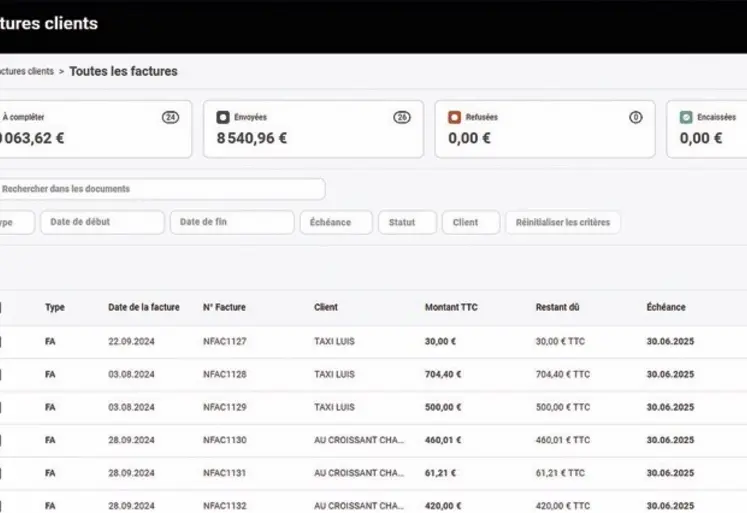Click the date 22.09.2024 cell
The image size is (747, 513).
point(131,342)
